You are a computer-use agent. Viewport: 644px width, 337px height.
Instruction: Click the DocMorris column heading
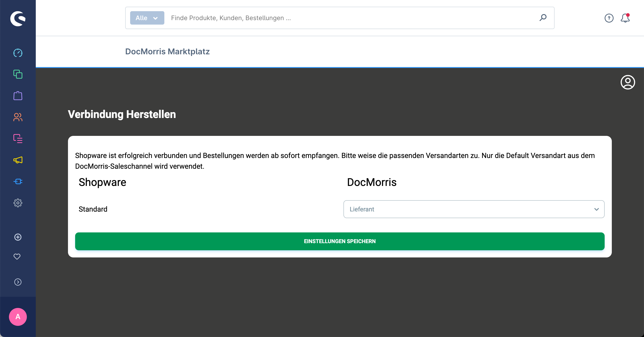[x=371, y=182]
